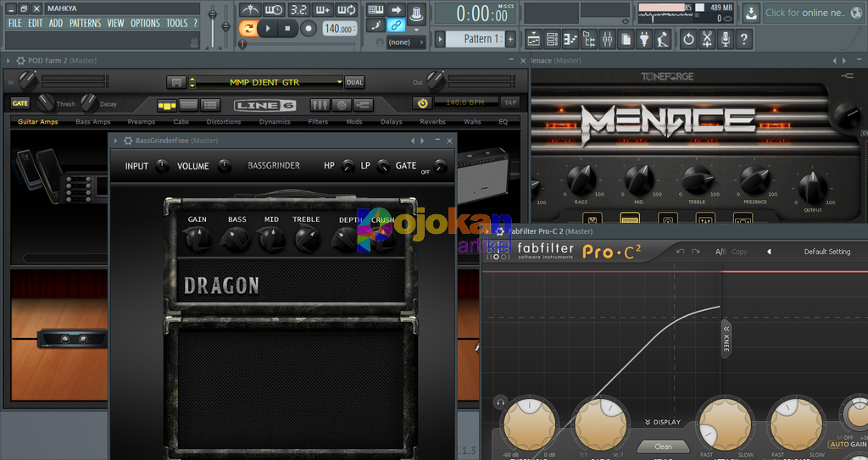Select the Distortions tab in POD Farm
Viewport: 868px width, 460px height.
click(224, 122)
